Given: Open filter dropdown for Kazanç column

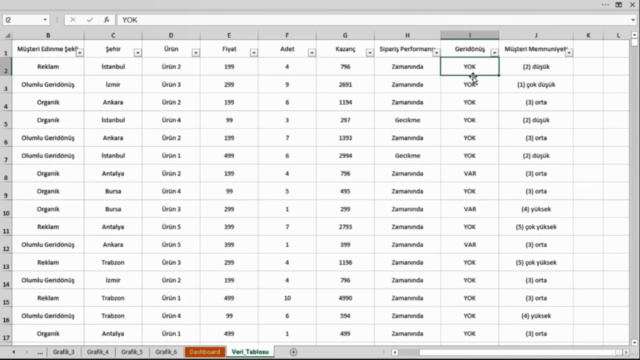Looking at the screenshot, I should [369, 53].
